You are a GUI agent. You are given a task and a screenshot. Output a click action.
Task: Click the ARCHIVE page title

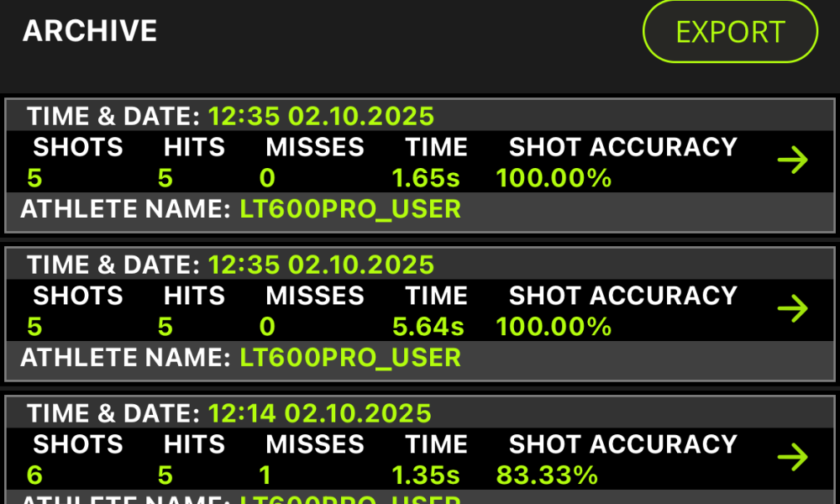pyautogui.click(x=90, y=31)
